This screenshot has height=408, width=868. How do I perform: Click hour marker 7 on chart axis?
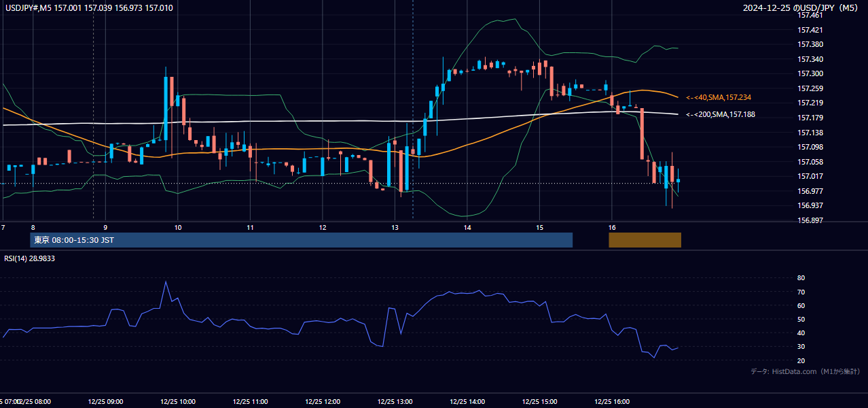[x=3, y=228]
